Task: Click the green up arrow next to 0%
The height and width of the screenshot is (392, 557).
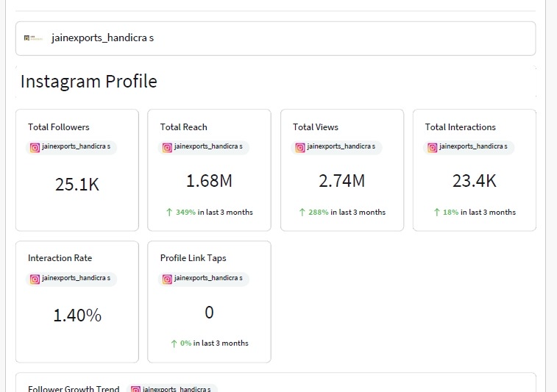Action: tap(174, 343)
